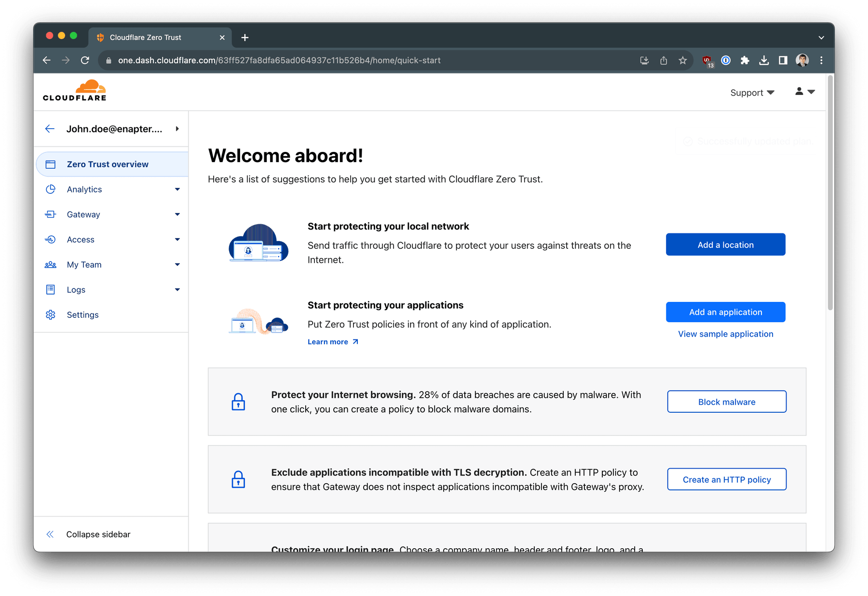
Task: Click the My Team people icon
Action: click(x=51, y=264)
